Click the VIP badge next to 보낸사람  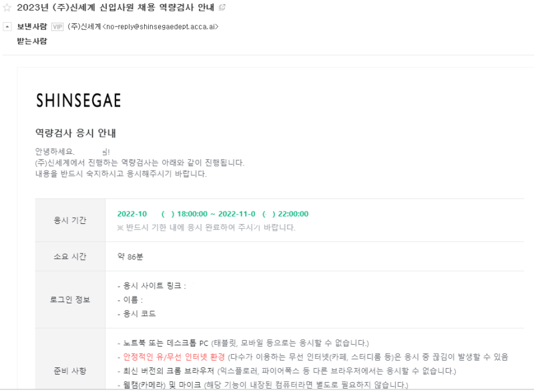57,27
